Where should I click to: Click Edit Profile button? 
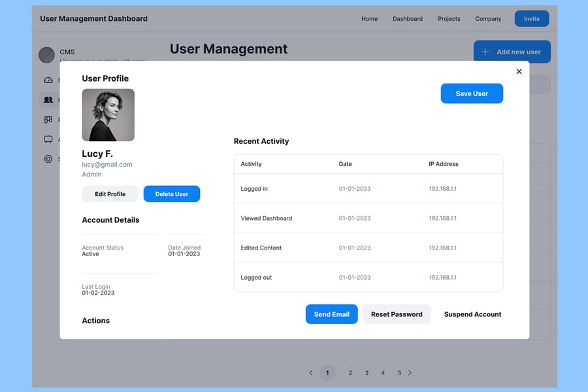(x=110, y=194)
